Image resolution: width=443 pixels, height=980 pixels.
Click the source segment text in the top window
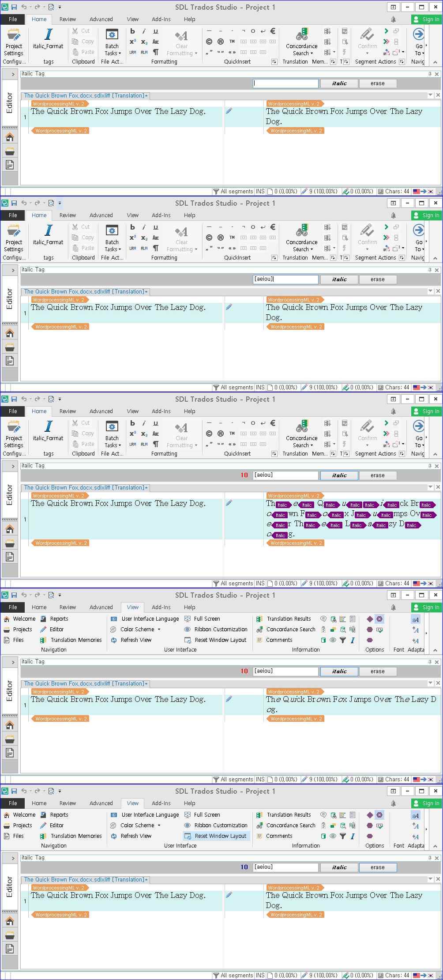[x=118, y=111]
